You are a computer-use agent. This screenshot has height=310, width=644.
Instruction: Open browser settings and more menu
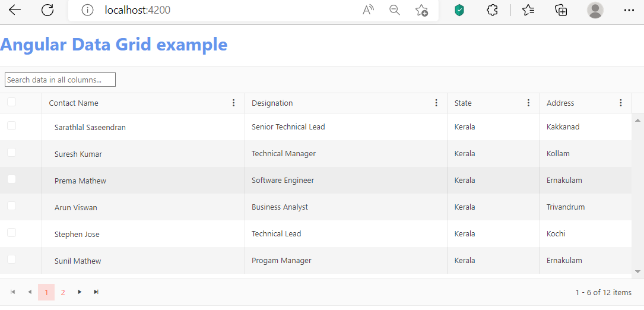pyautogui.click(x=629, y=10)
